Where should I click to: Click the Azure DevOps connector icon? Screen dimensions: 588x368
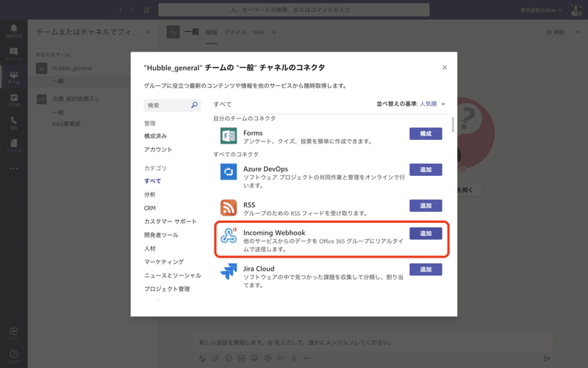click(229, 171)
